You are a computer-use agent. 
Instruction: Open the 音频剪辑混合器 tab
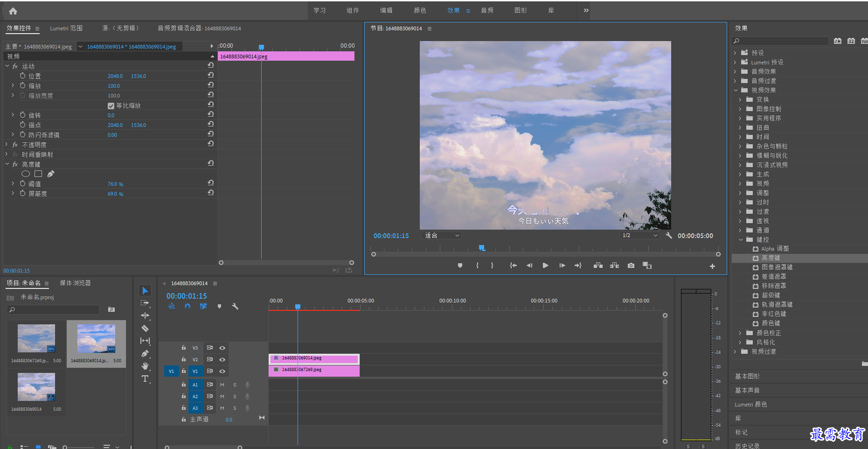click(x=199, y=28)
